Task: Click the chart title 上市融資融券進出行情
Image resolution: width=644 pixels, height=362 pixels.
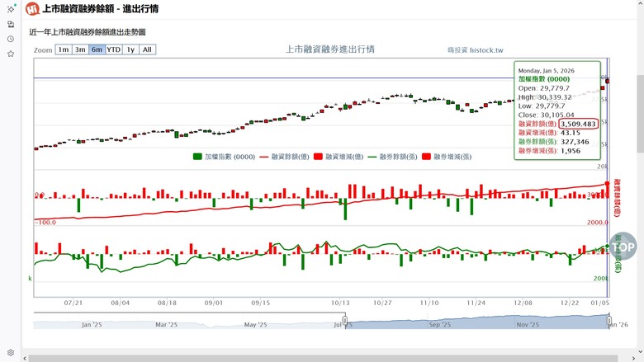Action: pos(330,49)
